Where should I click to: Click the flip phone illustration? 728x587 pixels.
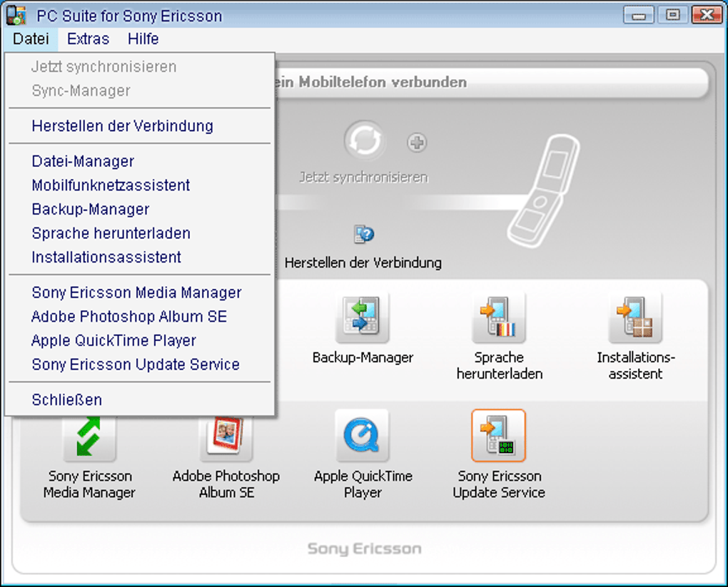pyautogui.click(x=544, y=190)
